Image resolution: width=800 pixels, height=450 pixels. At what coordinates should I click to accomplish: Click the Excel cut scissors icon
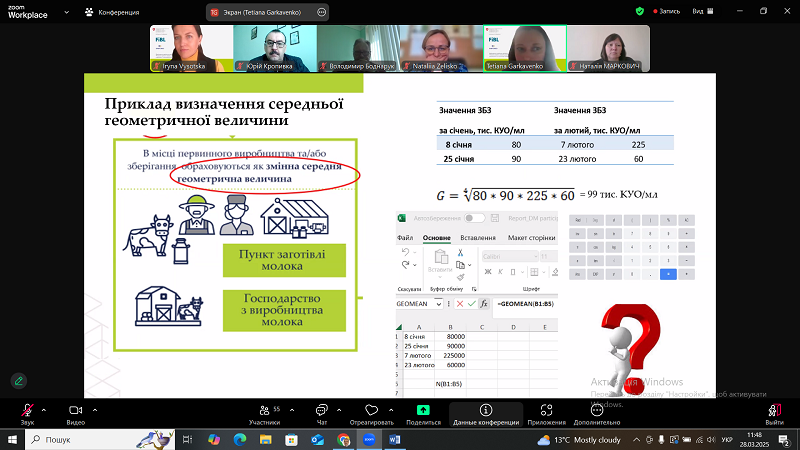pos(460,253)
